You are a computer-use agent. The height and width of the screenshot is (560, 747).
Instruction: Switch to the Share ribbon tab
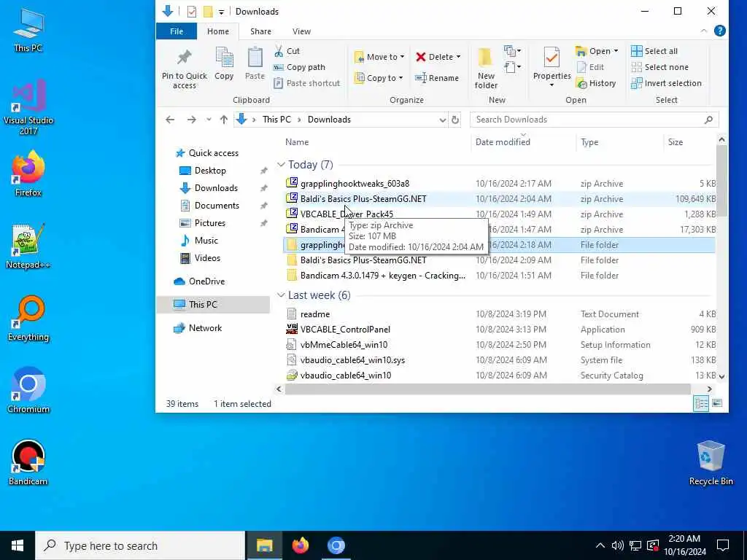click(260, 31)
